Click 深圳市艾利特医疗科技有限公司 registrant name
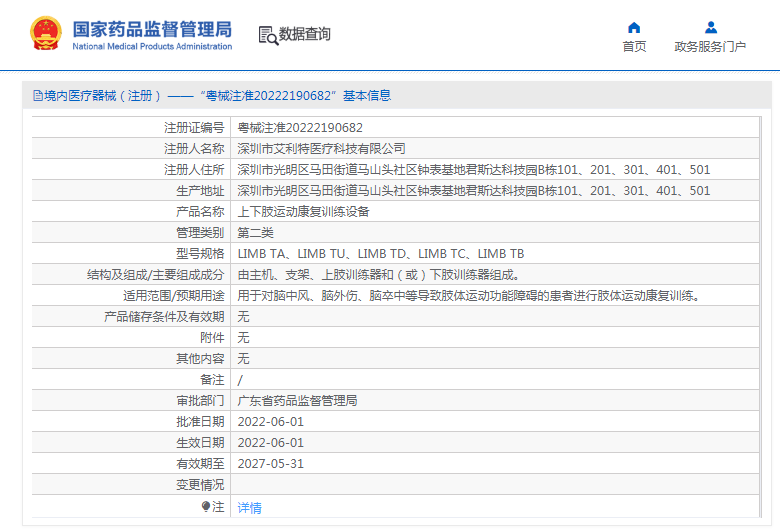Image resolution: width=780 pixels, height=531 pixels. coord(321,149)
